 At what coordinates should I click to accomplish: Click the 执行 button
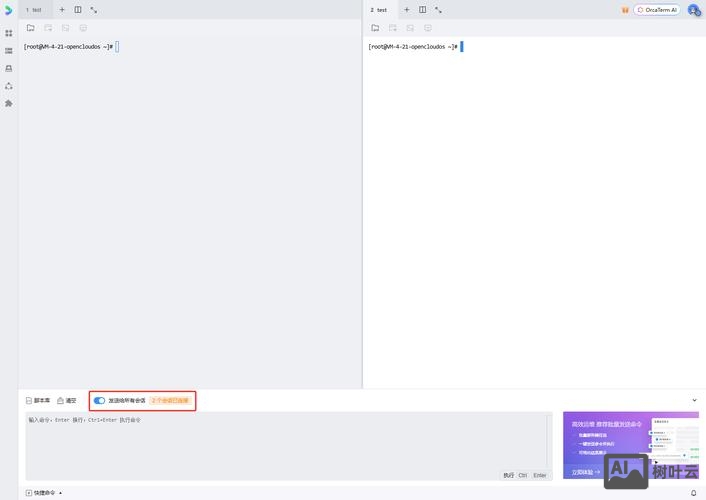point(508,475)
